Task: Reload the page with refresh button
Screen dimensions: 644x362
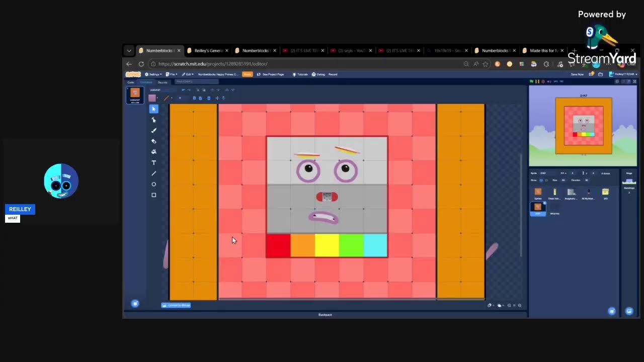Action: [141, 64]
